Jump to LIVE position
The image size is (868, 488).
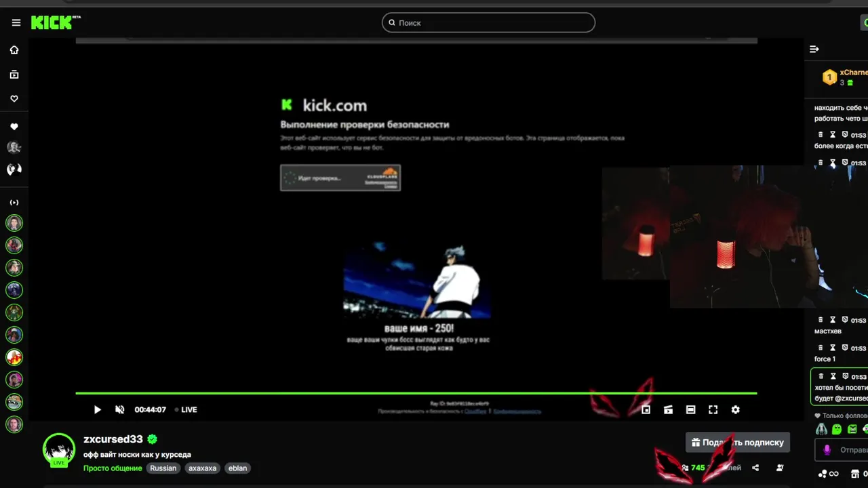(186, 409)
